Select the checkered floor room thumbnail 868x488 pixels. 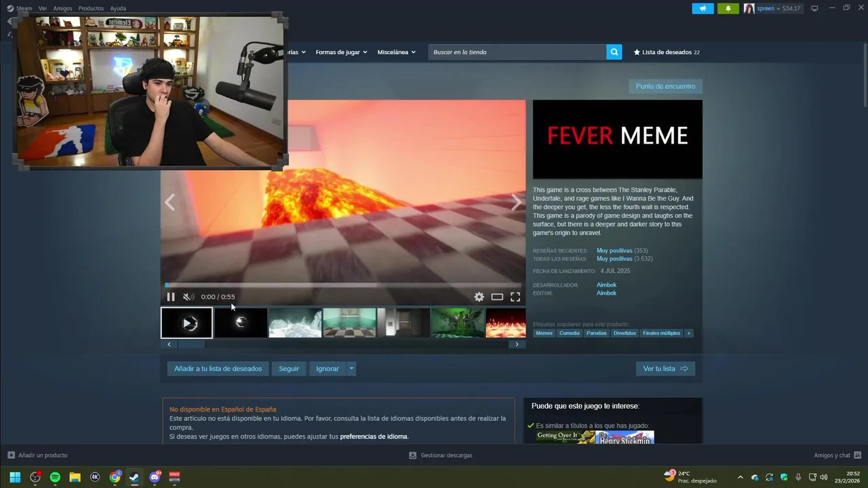349,323
